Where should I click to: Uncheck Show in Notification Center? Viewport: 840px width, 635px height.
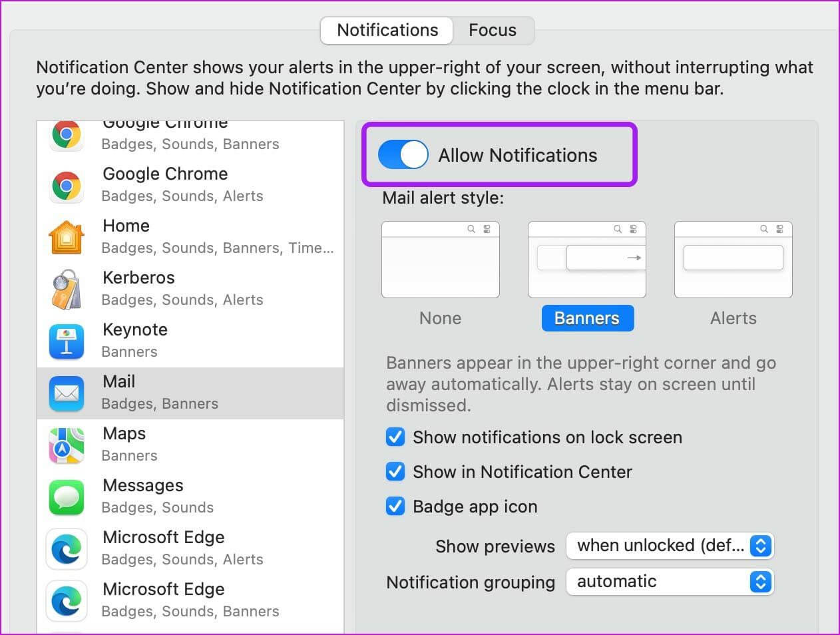point(395,472)
